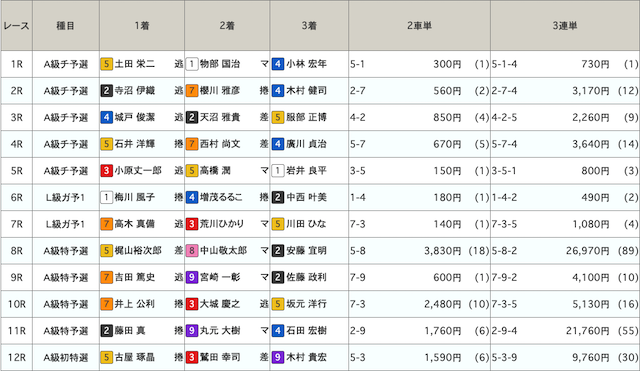Click the blue number 4 badge beside 石田 宏樹
The image size is (640, 371).
(x=278, y=331)
